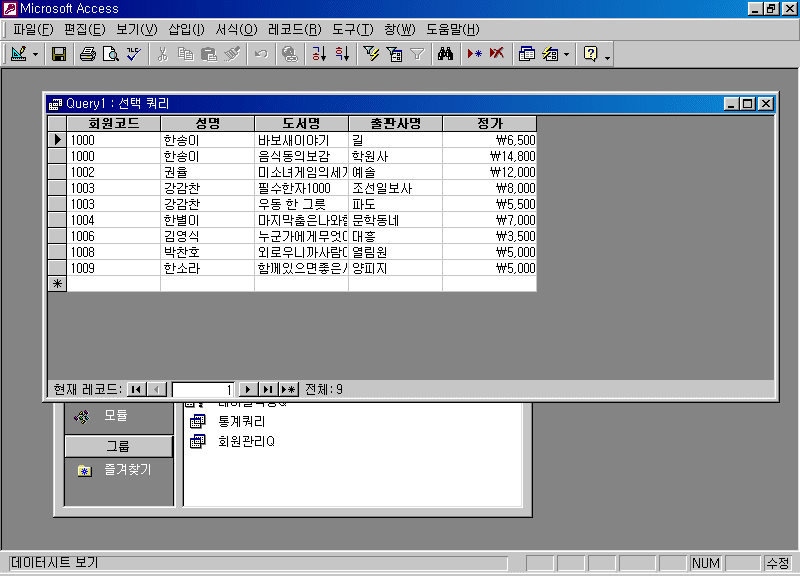The image size is (800, 576).
Task: Click the Filter By Form icon
Action: [394, 54]
